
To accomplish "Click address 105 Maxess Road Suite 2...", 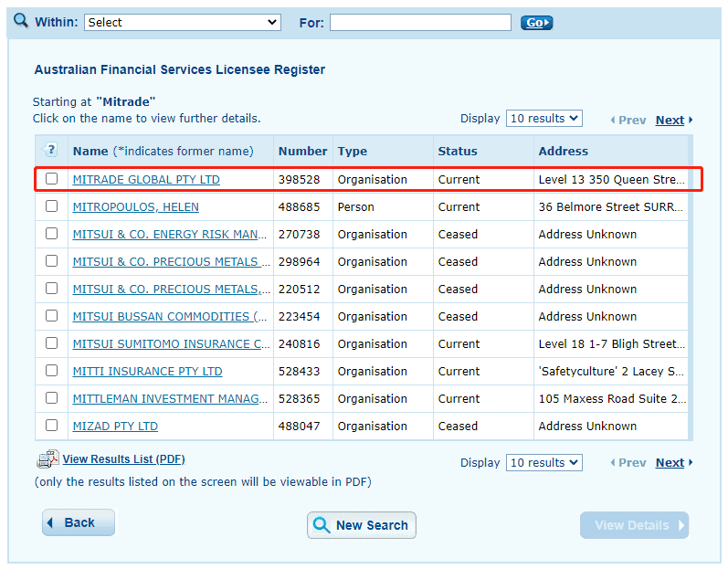I will pyautogui.click(x=612, y=399).
